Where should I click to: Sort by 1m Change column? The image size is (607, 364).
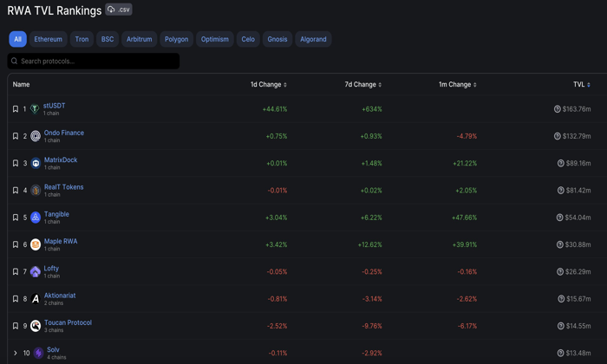coord(458,84)
